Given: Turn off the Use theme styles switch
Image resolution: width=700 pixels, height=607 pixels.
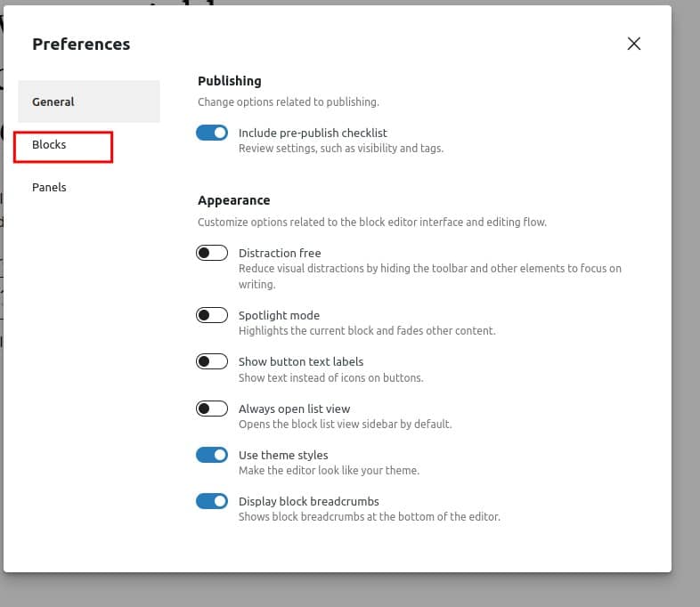Looking at the screenshot, I should pos(212,455).
